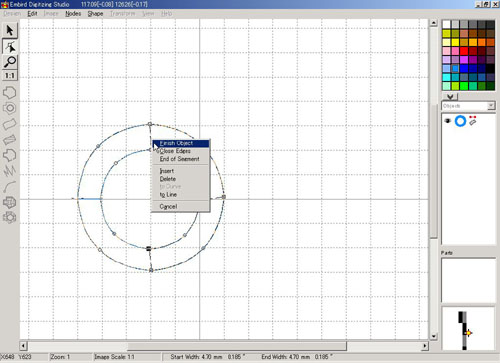The width and height of the screenshot is (500, 363).
Task: Click the bottom node of the outer circle
Action: click(151, 270)
